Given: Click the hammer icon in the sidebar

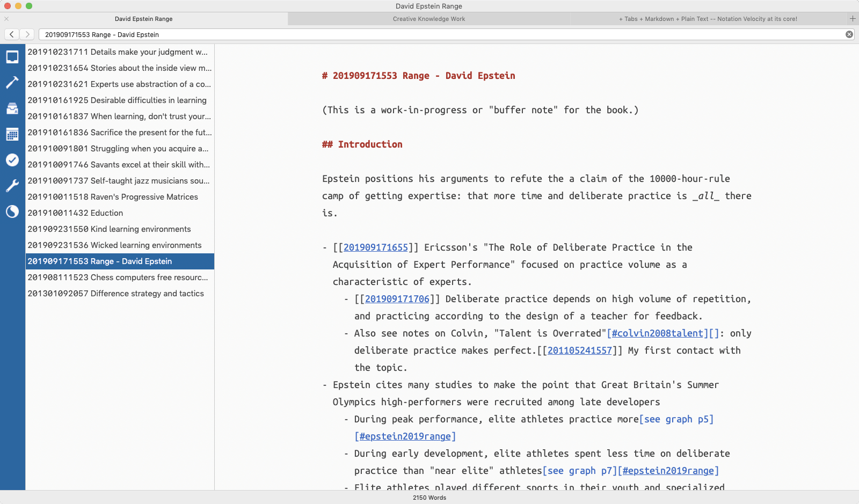Looking at the screenshot, I should click(12, 83).
